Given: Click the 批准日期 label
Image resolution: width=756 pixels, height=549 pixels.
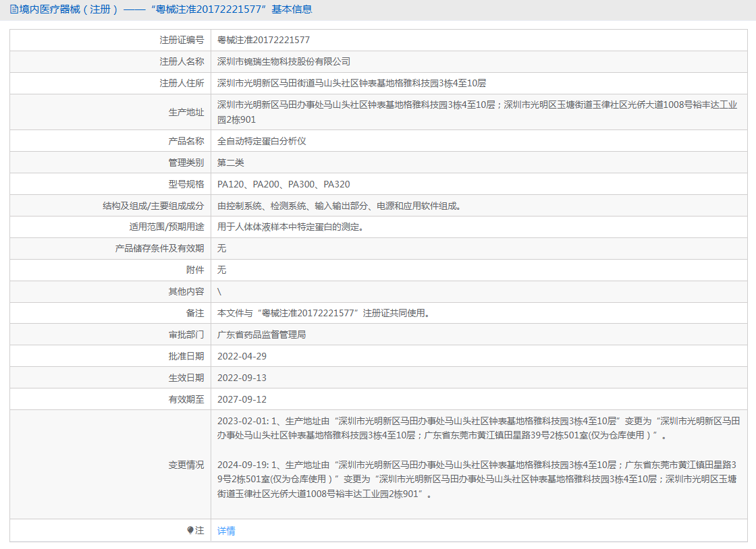Looking at the screenshot, I should tap(186, 356).
